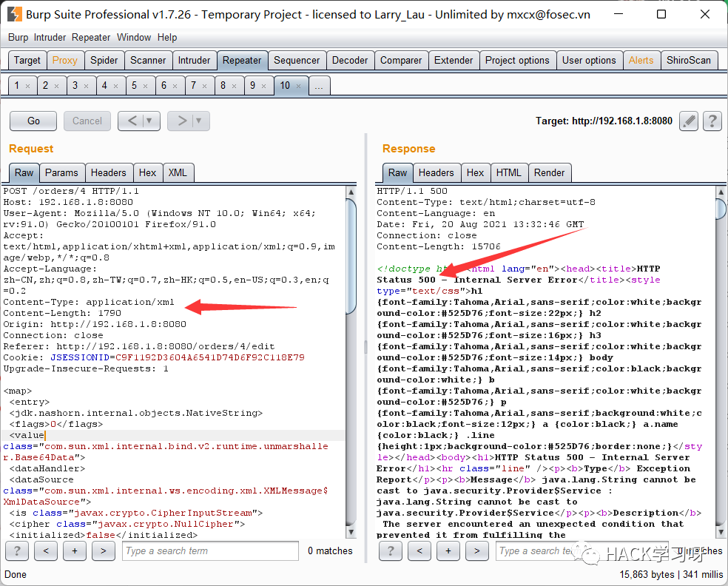This screenshot has width=728, height=586.
Task: Click the pencil edit target icon
Action: [x=689, y=121]
